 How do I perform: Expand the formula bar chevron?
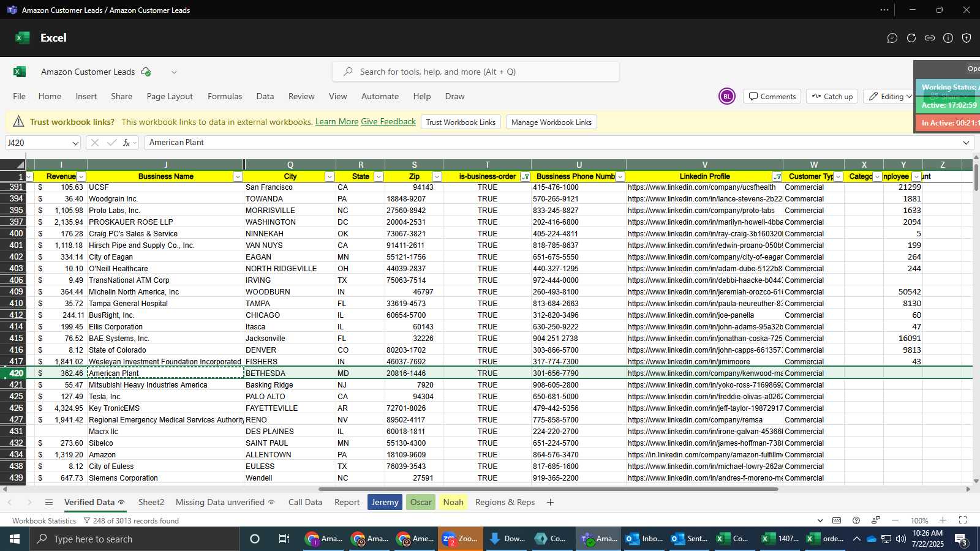(966, 143)
